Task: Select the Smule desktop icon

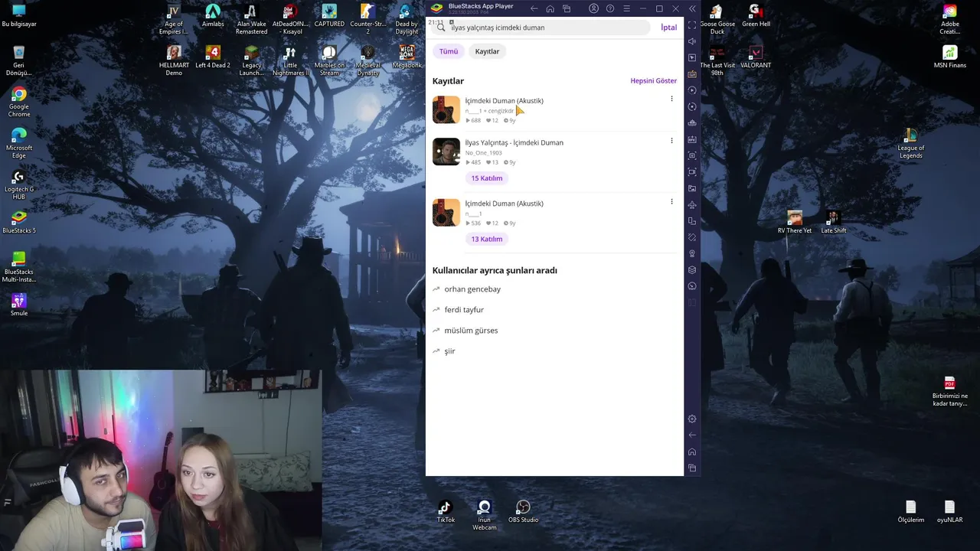Action: point(19,305)
